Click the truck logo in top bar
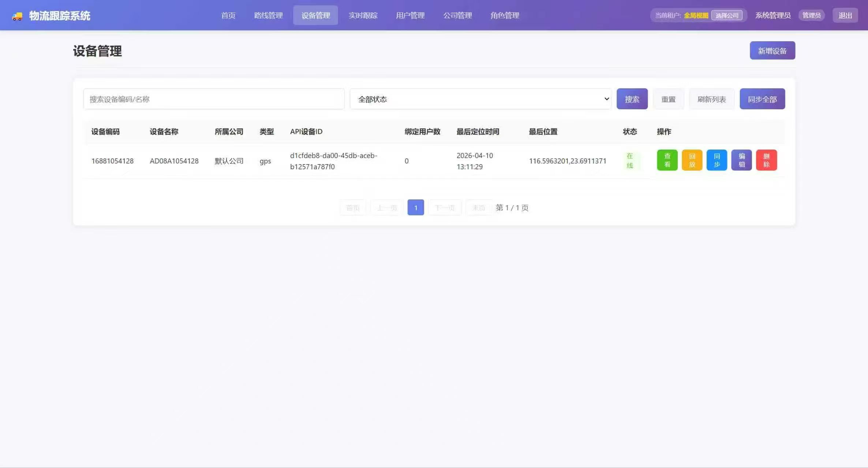This screenshot has height=468, width=868. coord(17,15)
